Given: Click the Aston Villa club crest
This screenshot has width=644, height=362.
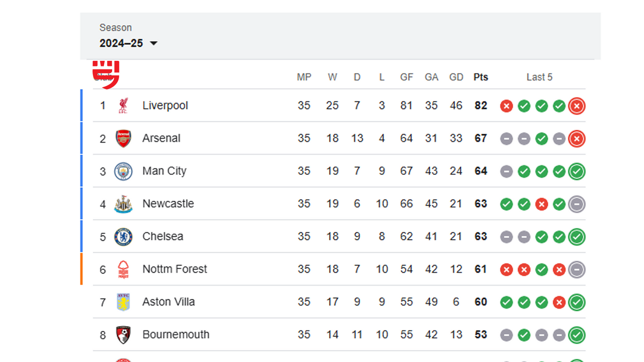Looking at the screenshot, I should click(124, 302).
